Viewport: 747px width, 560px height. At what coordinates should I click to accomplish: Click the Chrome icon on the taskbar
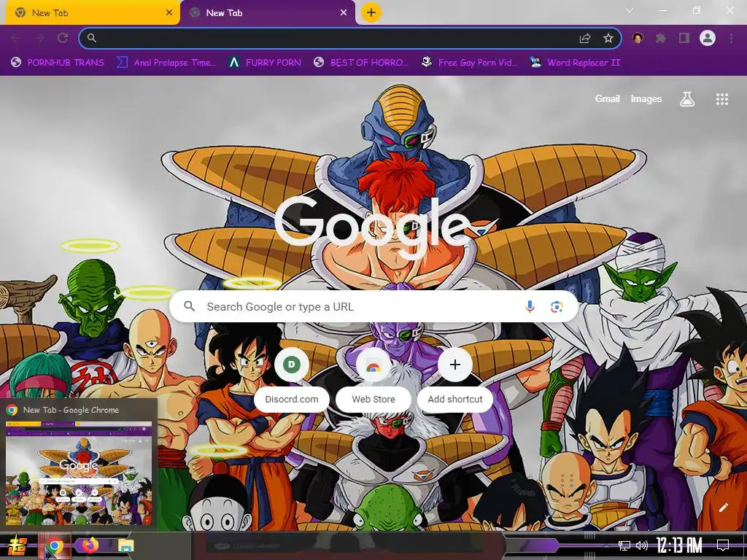click(55, 545)
